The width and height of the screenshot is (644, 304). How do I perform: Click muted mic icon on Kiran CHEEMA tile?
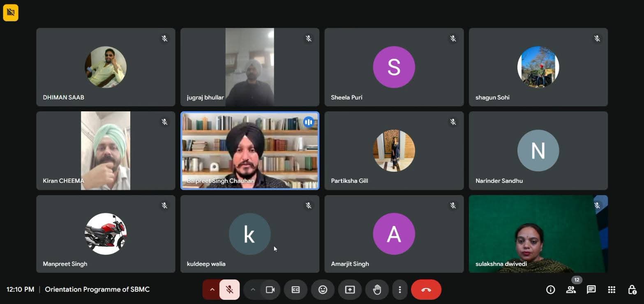coord(164,122)
